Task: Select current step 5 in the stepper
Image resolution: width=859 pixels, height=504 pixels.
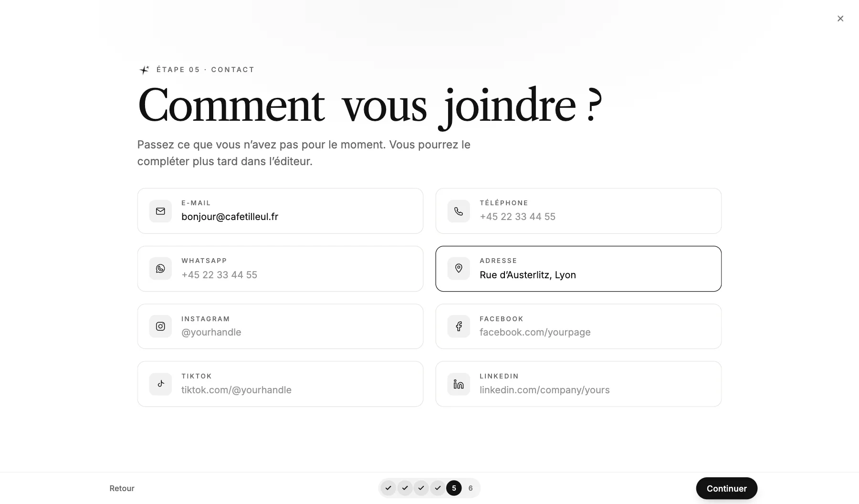Action: click(x=454, y=488)
